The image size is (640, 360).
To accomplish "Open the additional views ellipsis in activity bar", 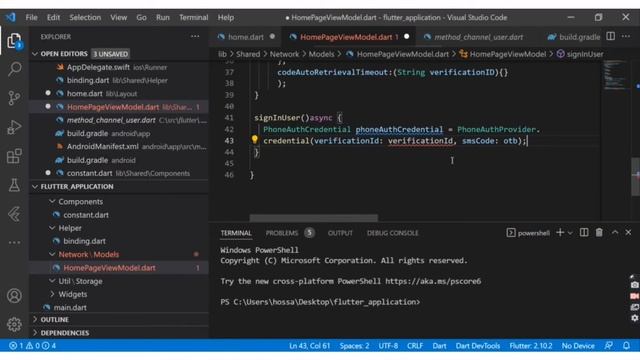I will (14, 242).
